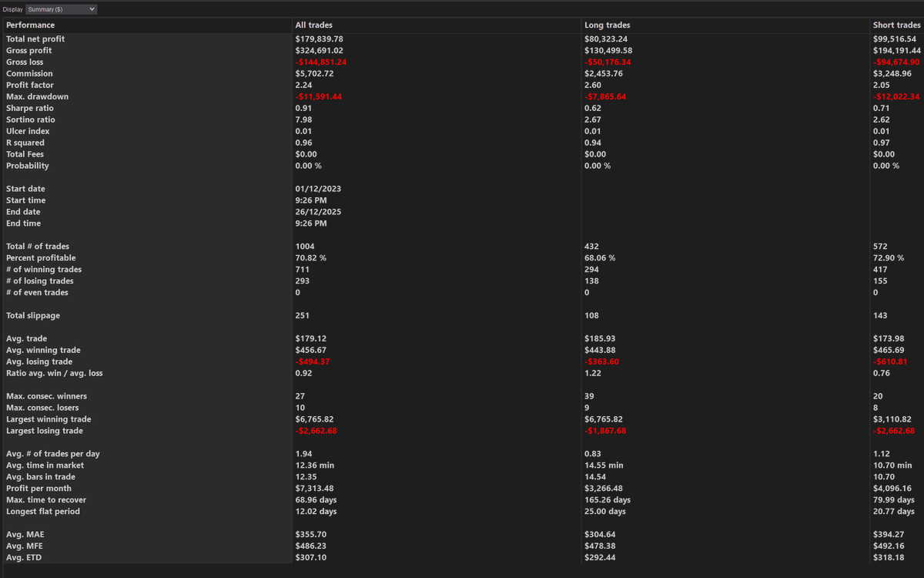Select Long trades max consec. winners 39
The width and height of the screenshot is (924, 578).
[590, 397]
